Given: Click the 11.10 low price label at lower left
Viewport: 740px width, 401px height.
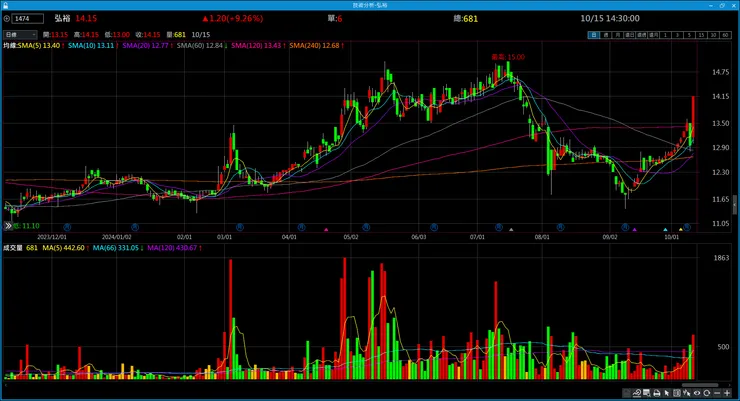Looking at the screenshot, I should [27, 226].
